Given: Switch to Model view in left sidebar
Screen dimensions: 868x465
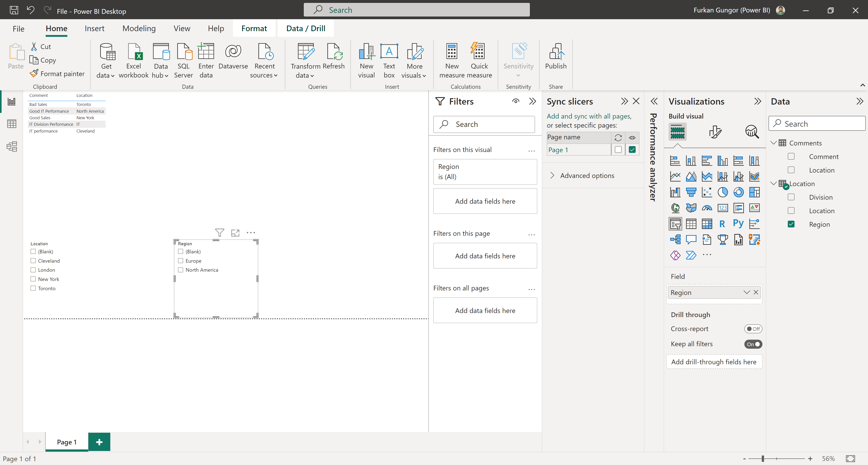Looking at the screenshot, I should coord(12,146).
